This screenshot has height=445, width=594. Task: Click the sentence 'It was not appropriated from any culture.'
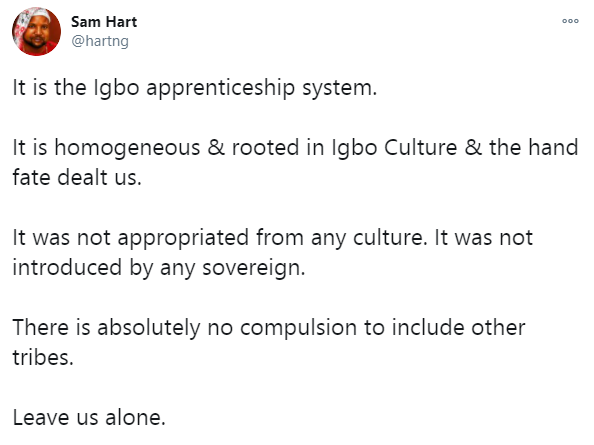pyautogui.click(x=218, y=238)
